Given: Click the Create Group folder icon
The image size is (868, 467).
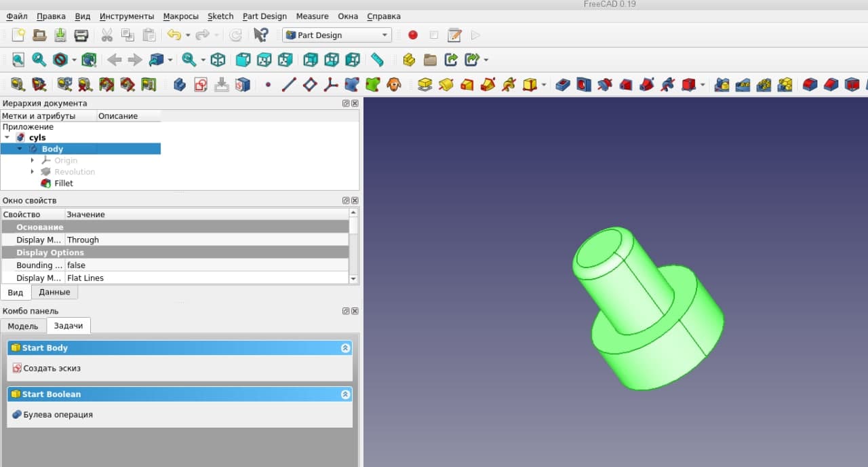Looking at the screenshot, I should [x=430, y=60].
